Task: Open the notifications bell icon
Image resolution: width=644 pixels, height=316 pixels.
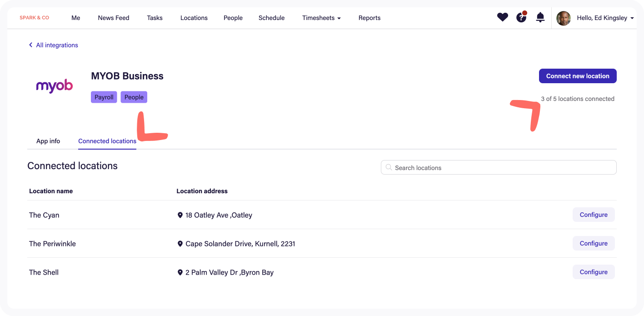Action: click(x=540, y=17)
